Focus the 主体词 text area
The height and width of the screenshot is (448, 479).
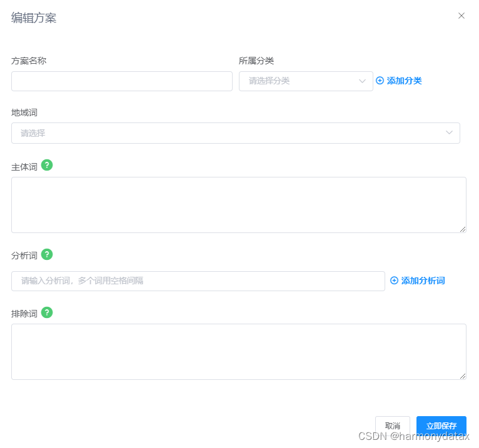pos(239,205)
